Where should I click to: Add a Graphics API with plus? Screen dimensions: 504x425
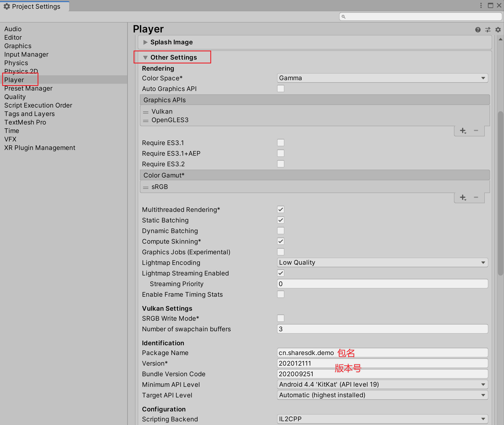[x=463, y=131]
